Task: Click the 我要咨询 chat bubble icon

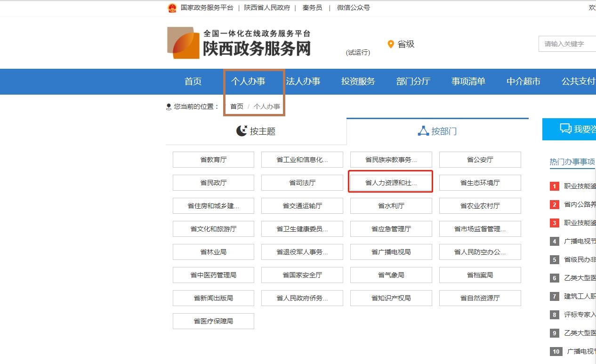Action: click(x=565, y=129)
